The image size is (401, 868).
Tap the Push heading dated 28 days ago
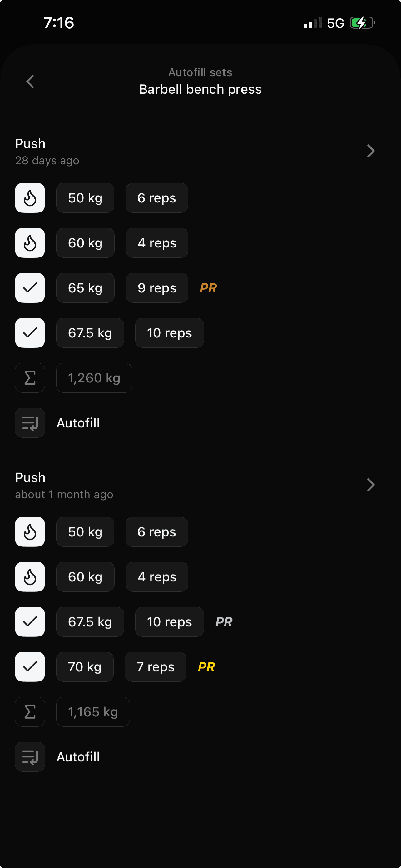[x=30, y=144]
